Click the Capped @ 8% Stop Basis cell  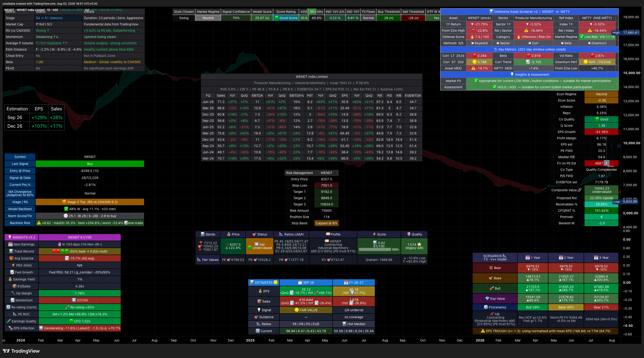click(326, 223)
